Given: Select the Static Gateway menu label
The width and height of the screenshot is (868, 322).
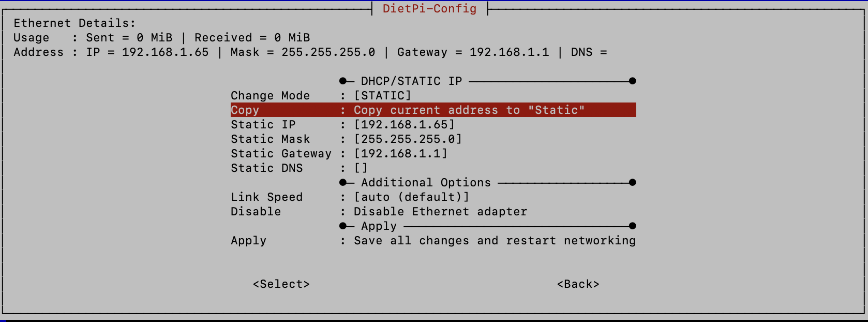Looking at the screenshot, I should [x=281, y=154].
